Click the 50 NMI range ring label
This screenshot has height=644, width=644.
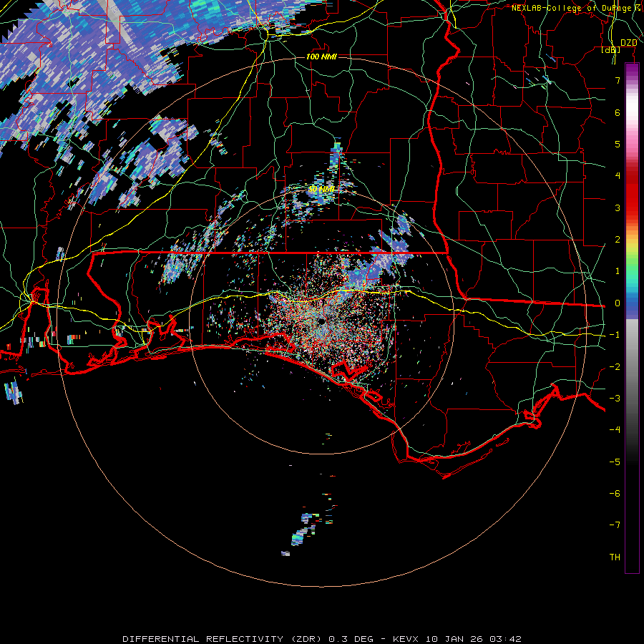[x=321, y=189]
